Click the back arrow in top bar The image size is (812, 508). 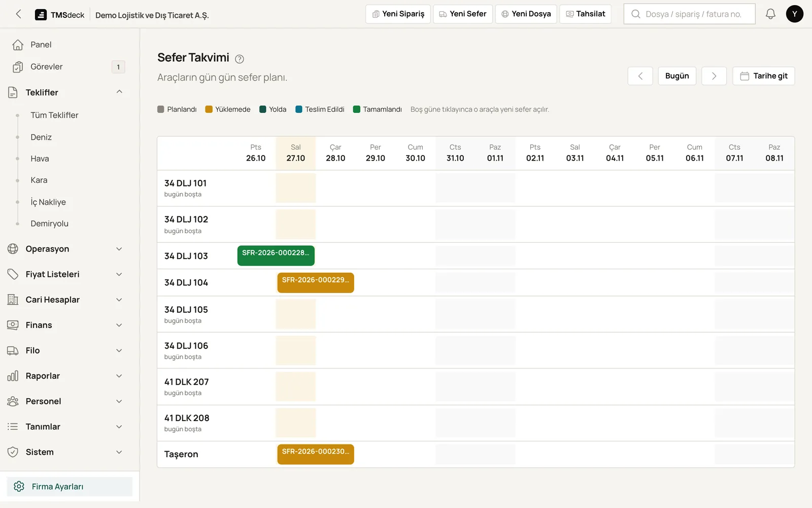tap(19, 14)
